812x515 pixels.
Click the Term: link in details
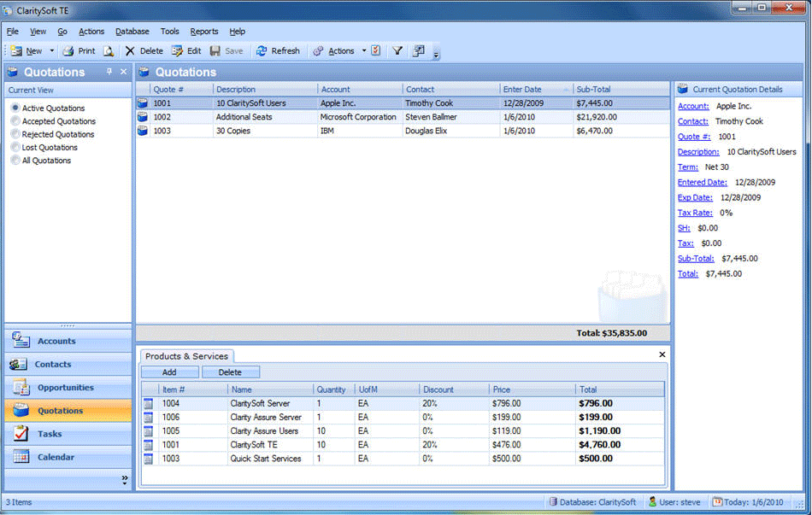coord(688,167)
